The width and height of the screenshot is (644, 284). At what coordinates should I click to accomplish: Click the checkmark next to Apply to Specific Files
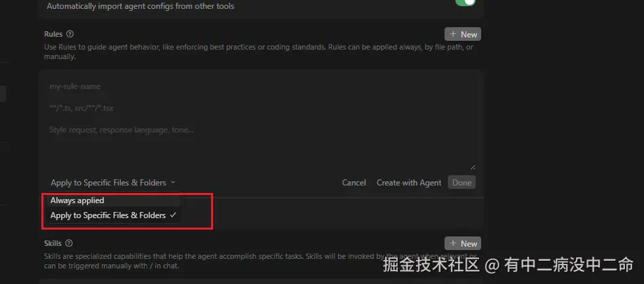coord(173,215)
